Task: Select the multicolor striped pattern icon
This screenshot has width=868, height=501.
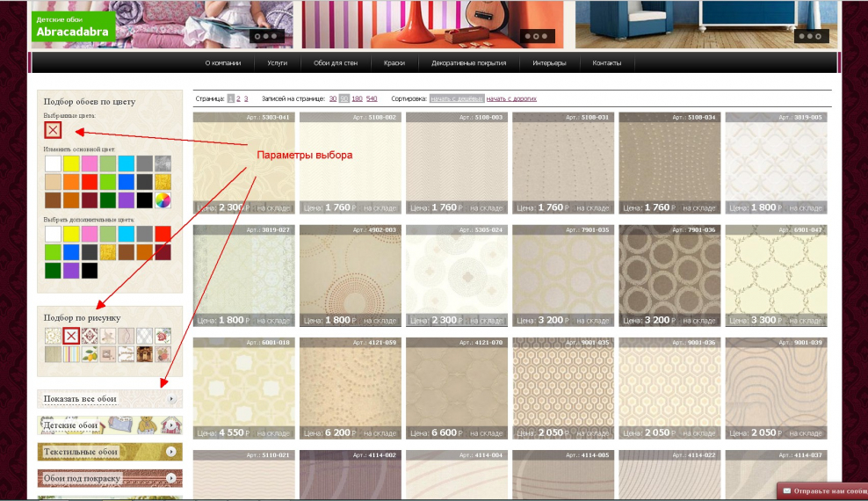Action: coord(71,354)
